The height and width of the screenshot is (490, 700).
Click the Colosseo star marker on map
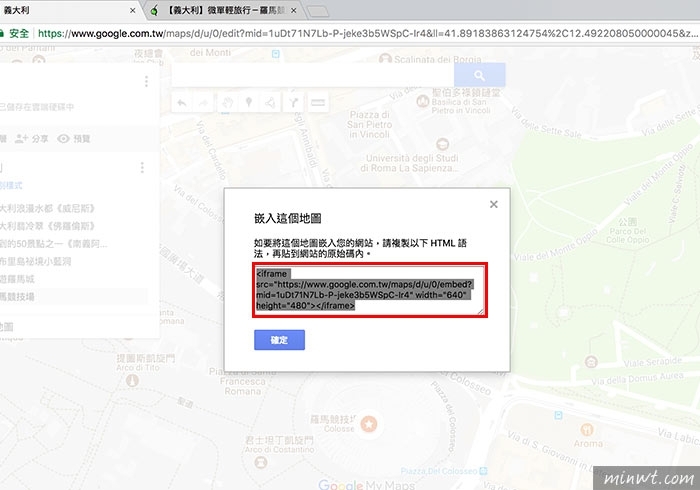coord(369,424)
